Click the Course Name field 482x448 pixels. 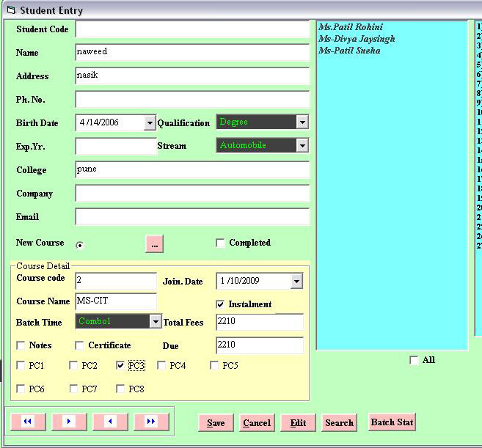pyautogui.click(x=116, y=301)
